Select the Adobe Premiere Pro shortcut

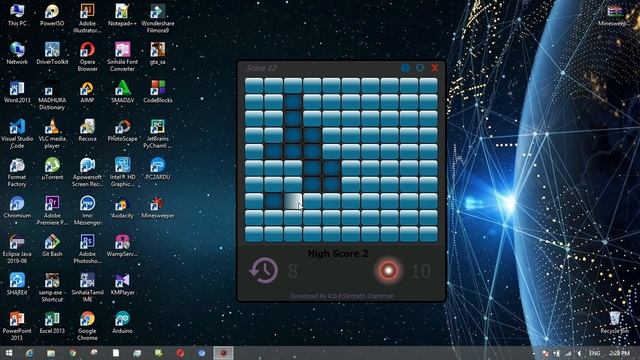[x=52, y=210]
